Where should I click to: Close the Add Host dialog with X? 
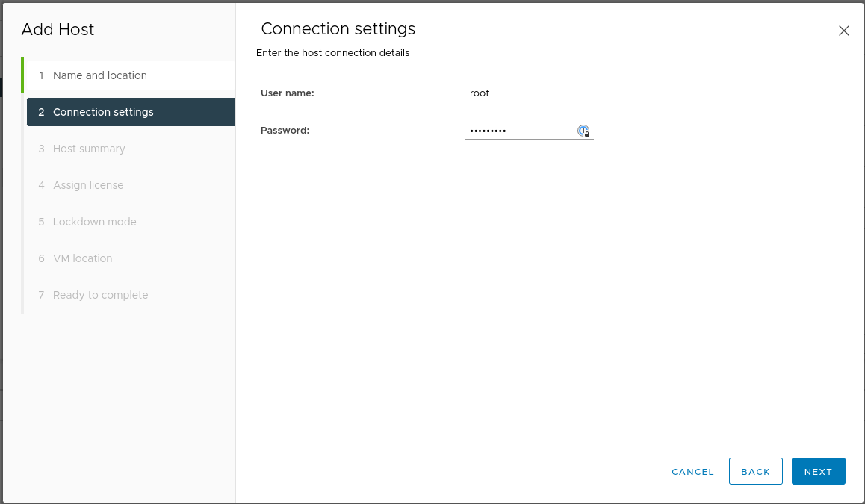[843, 31]
